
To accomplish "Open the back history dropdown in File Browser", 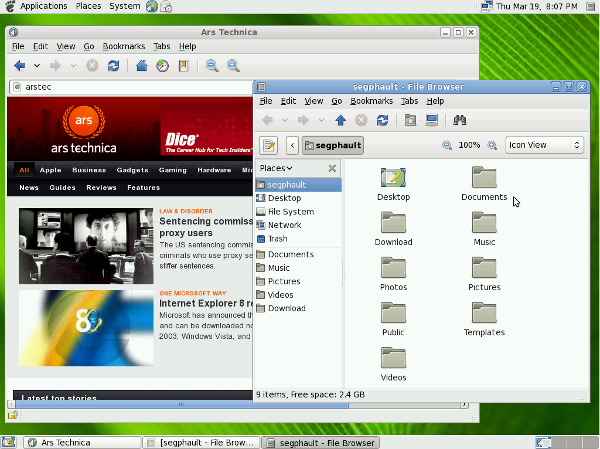I will [x=285, y=121].
